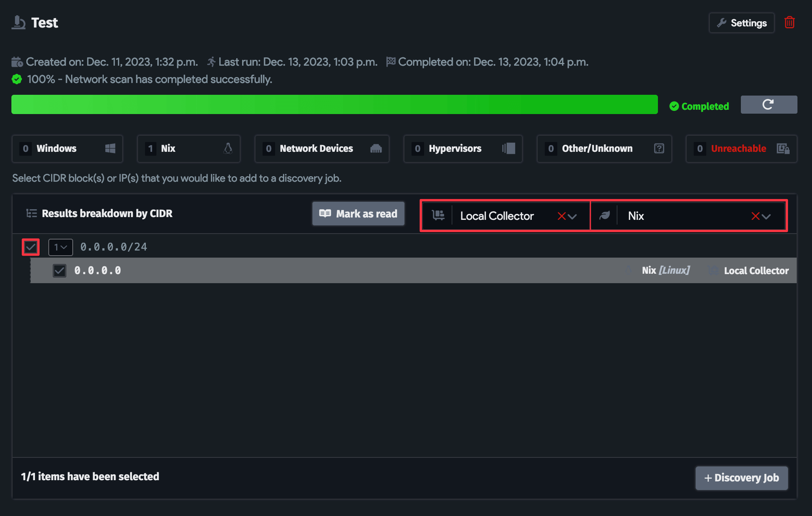
Task: Select the Unreachable category tab
Action: click(x=741, y=148)
